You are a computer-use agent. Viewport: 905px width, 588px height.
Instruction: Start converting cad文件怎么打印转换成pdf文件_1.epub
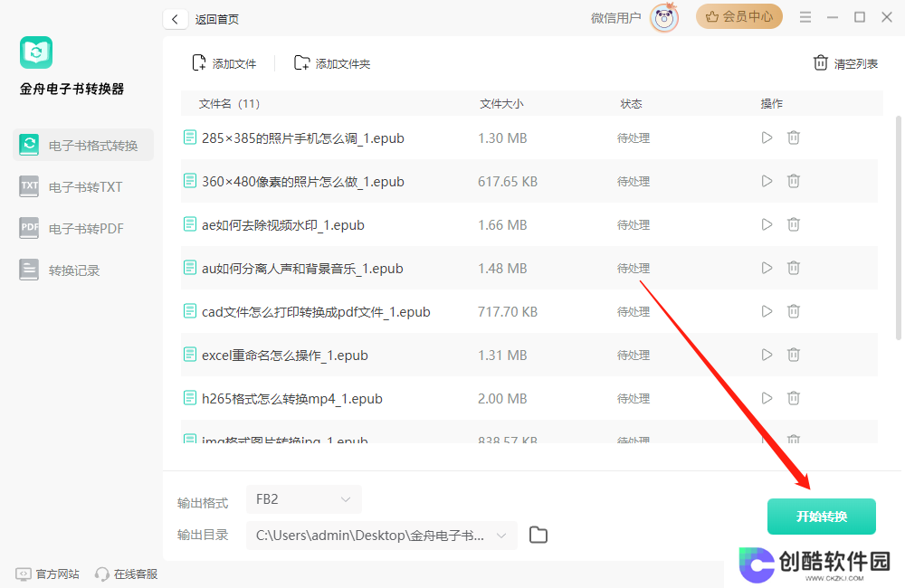(x=767, y=311)
